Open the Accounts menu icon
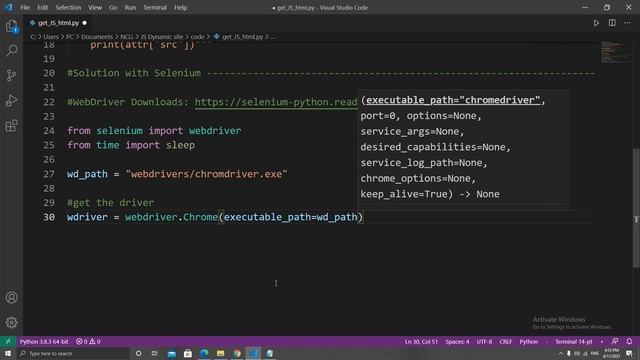The height and width of the screenshot is (360, 640). 11,298
